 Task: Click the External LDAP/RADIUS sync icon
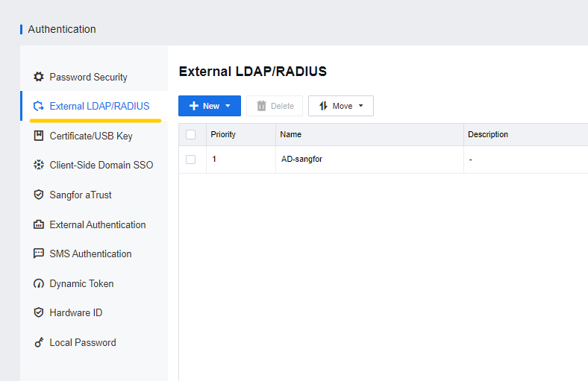point(39,106)
